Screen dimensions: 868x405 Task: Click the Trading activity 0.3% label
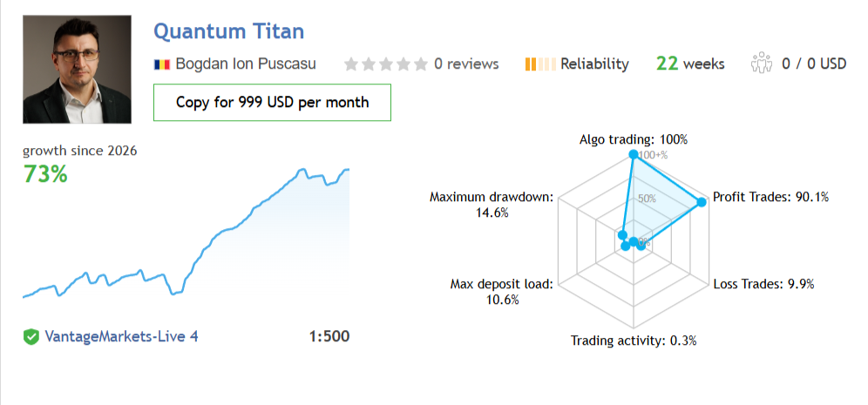coord(634,341)
